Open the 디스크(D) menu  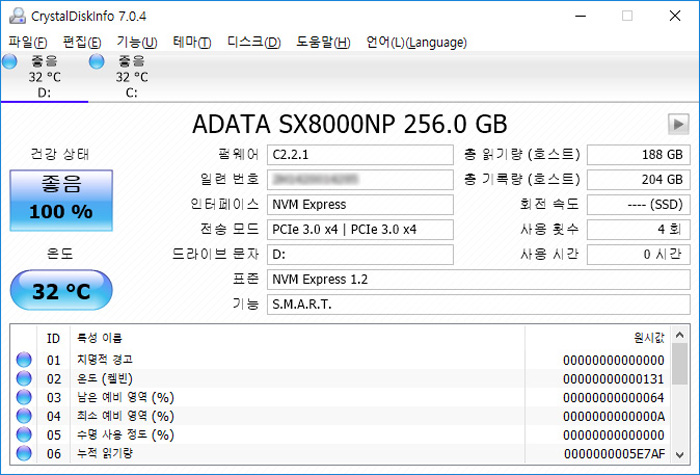point(254,42)
